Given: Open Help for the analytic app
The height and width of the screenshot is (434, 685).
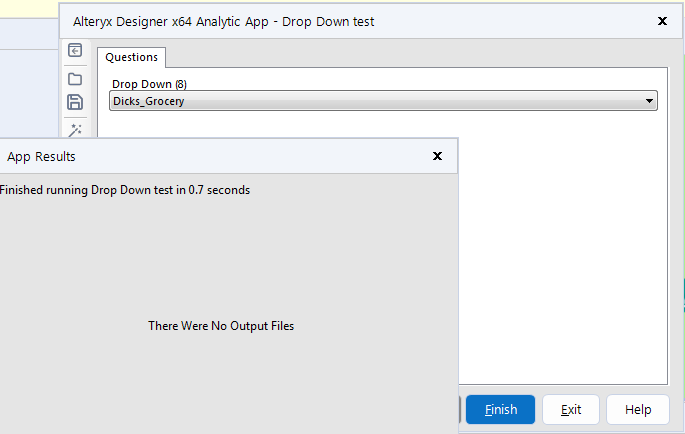Looking at the screenshot, I should (x=637, y=409).
